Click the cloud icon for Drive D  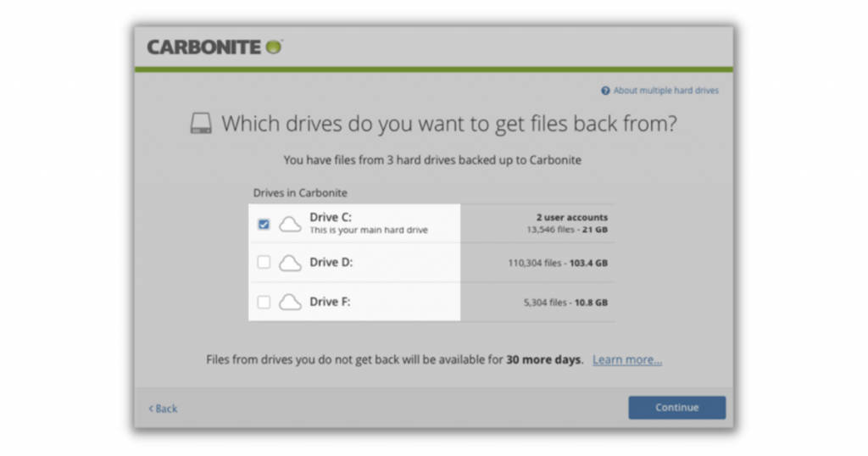(290, 263)
